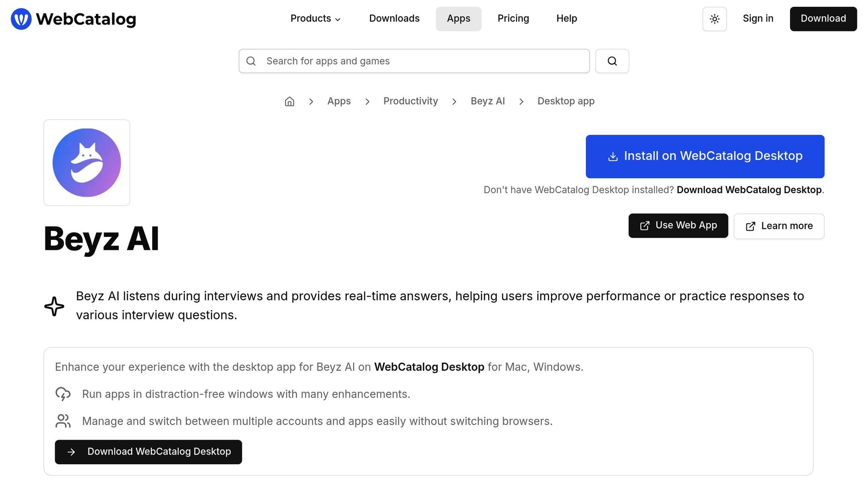Click the Desktop app breadcrumb item
The height and width of the screenshot is (488, 868).
coord(566,101)
